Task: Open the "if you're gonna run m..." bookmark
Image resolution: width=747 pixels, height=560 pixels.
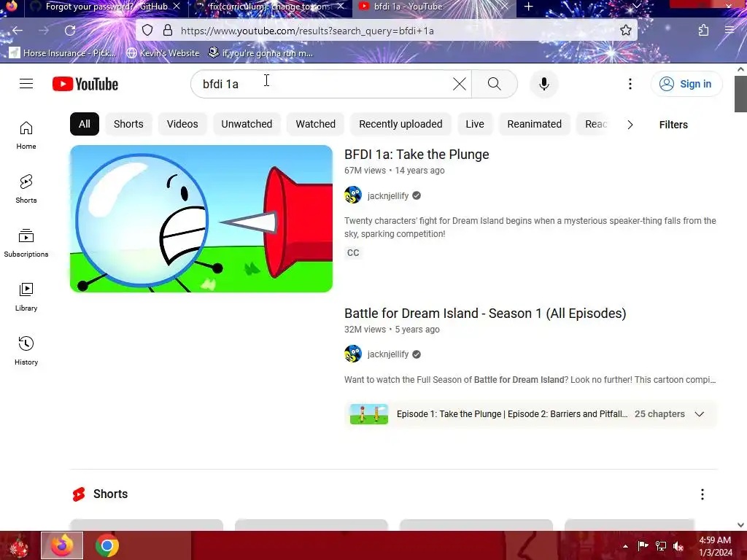Action: coord(260,52)
